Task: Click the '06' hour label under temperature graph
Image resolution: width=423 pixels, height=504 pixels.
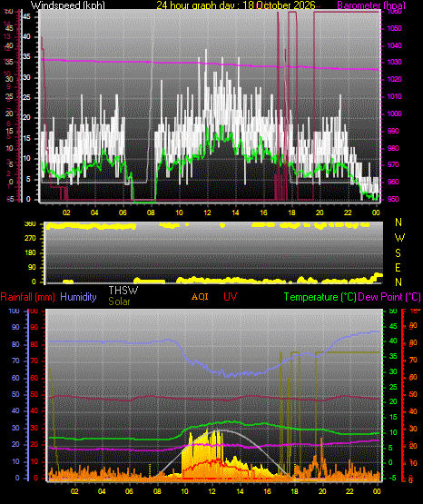Action: pos(129,491)
